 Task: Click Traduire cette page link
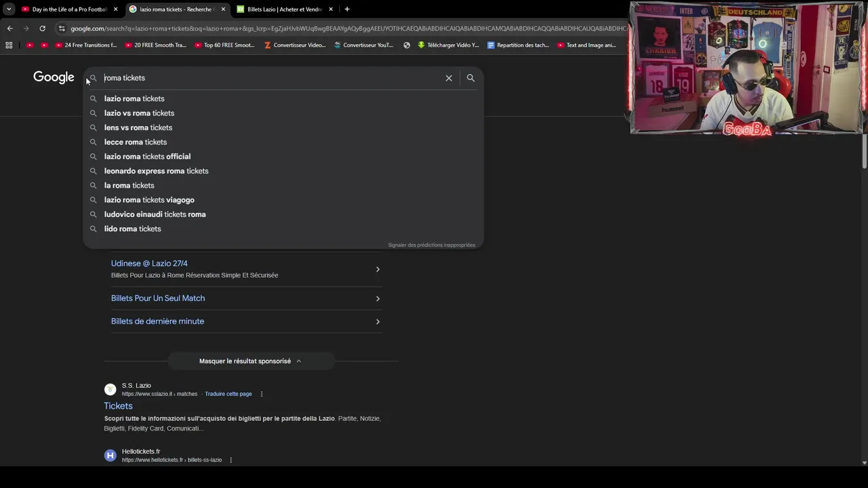(229, 394)
